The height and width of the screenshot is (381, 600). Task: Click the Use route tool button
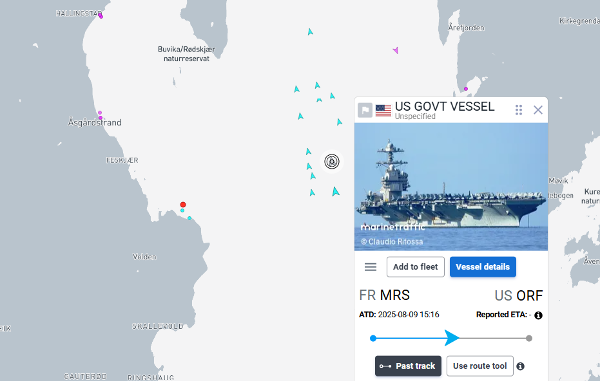coord(480,366)
